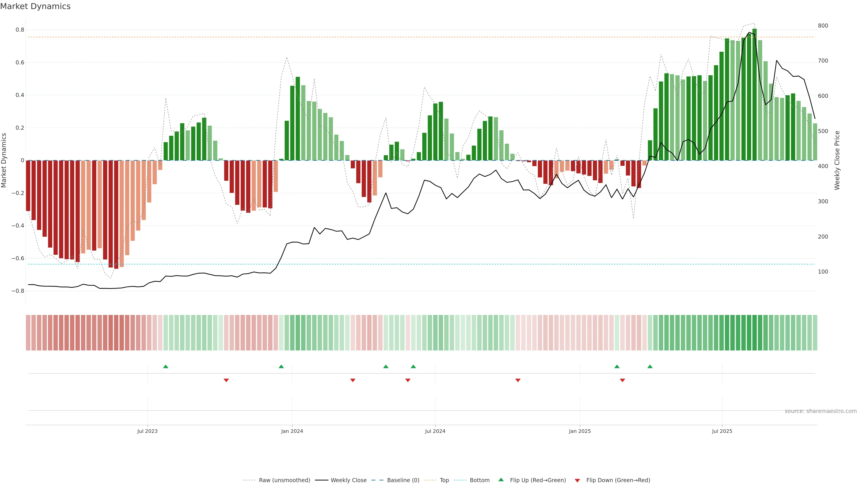
Task: Click the Jul 2025 x-axis label
Action: pyautogui.click(x=722, y=431)
